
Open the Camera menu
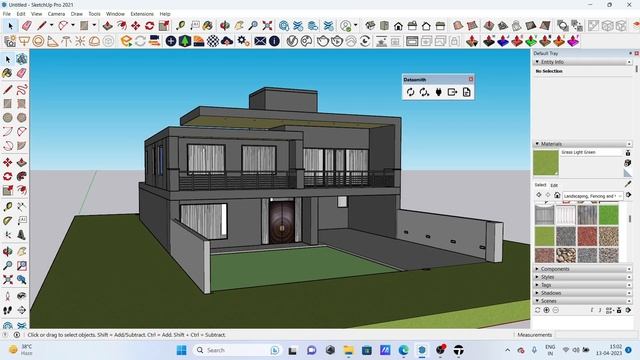click(56, 14)
